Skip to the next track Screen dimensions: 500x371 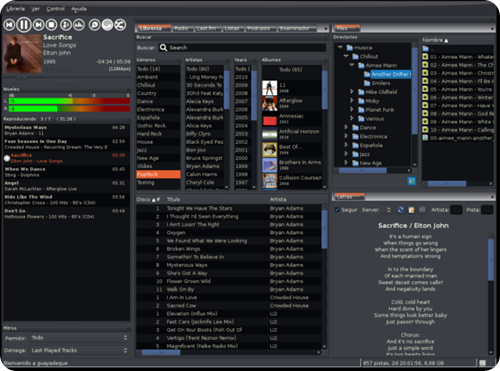[x=39, y=25]
